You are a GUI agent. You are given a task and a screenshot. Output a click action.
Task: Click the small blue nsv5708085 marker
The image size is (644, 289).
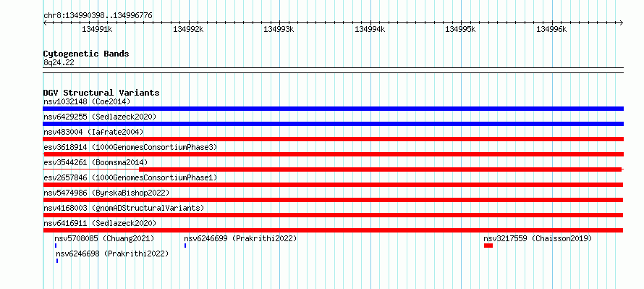tap(56, 246)
